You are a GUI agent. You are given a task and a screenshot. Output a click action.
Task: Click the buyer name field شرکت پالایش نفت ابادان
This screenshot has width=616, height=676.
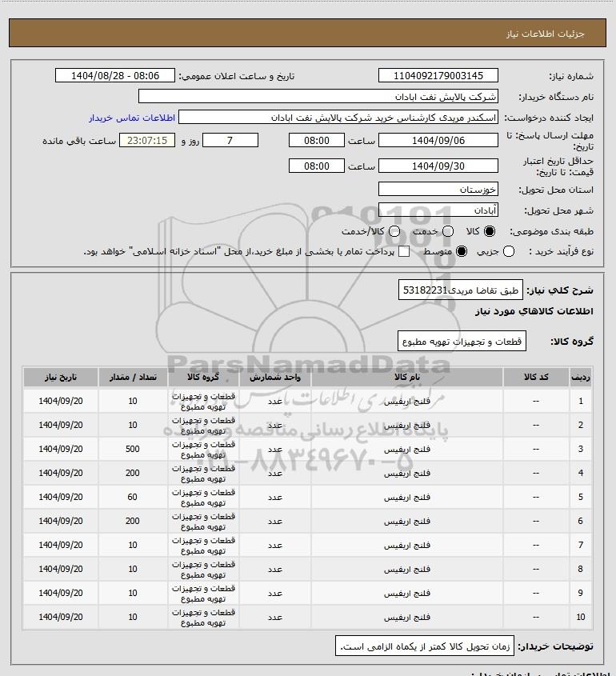318,97
